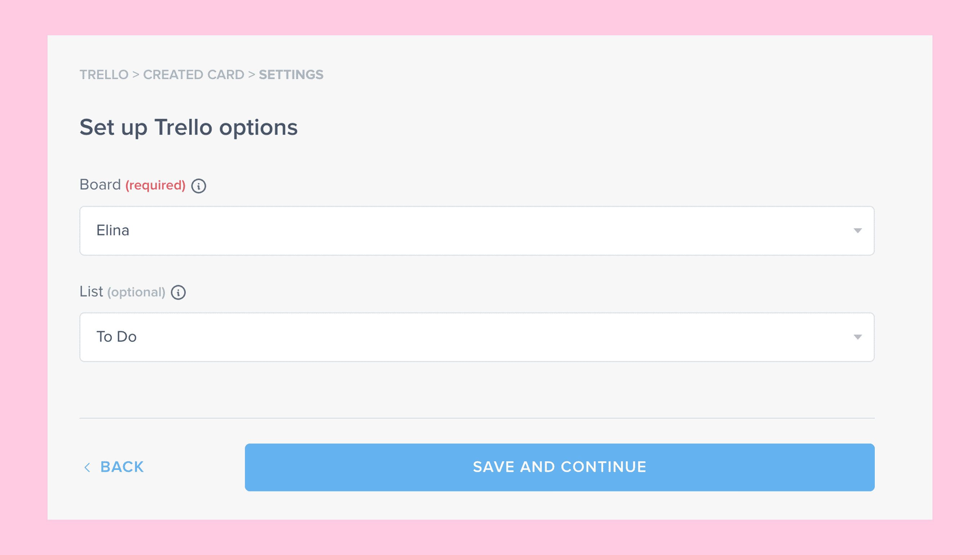Select the SETTINGS breadcrumb item
980x555 pixels.
pos(291,75)
